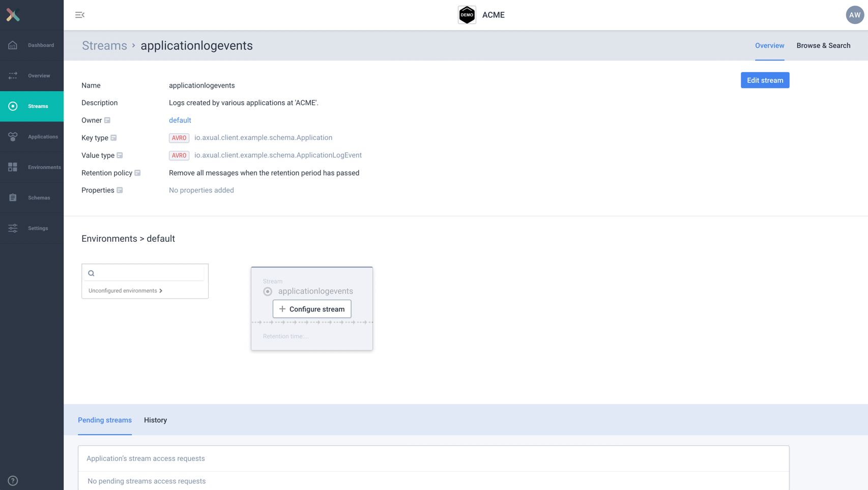
Task: Click the info icon next to Retention policy
Action: (137, 173)
